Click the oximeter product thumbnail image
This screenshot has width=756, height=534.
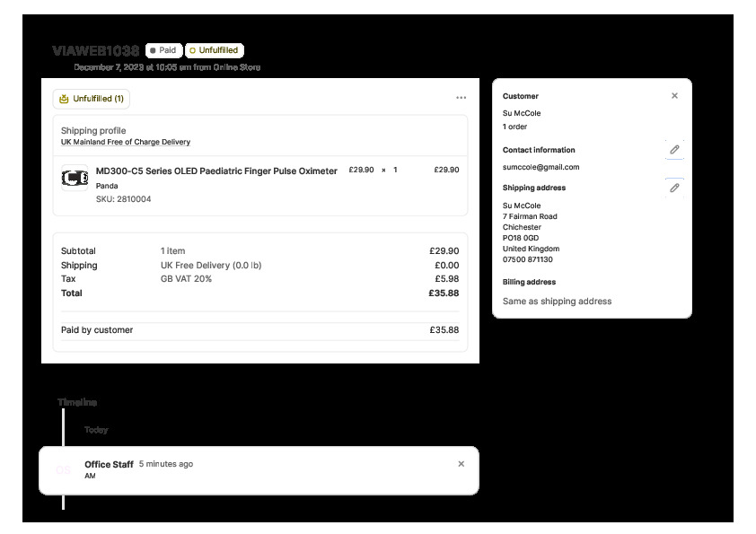click(x=75, y=179)
